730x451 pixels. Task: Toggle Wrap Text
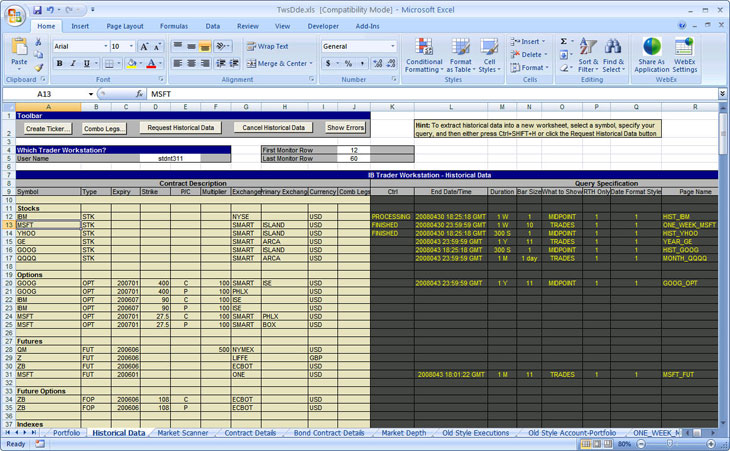pyautogui.click(x=268, y=47)
